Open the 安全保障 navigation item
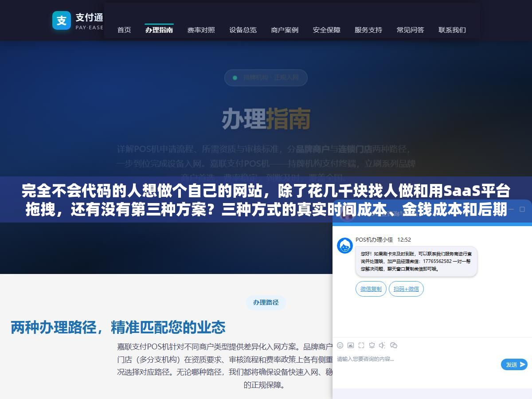 327,30
